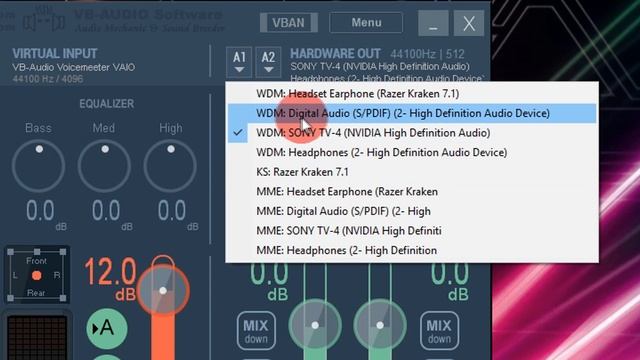
Task: Click the SONY TV-4 hardware out device line
Action: click(380, 66)
